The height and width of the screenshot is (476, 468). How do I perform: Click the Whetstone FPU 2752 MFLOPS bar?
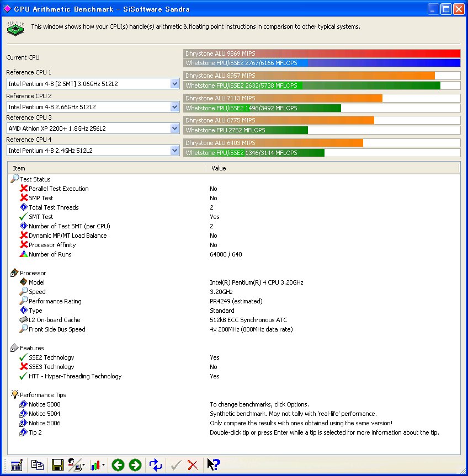pyautogui.click(x=322, y=130)
